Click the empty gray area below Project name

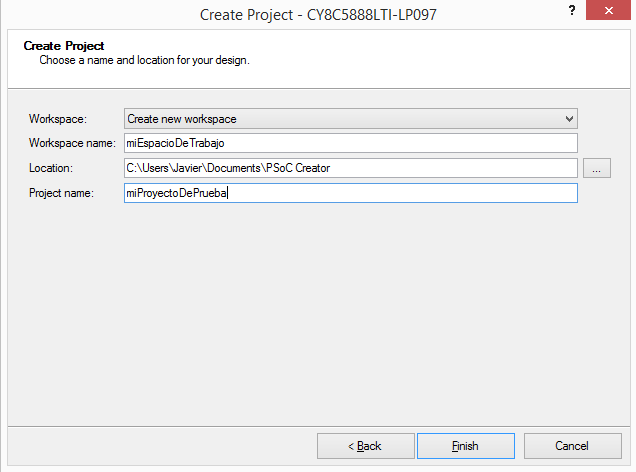tap(318, 310)
